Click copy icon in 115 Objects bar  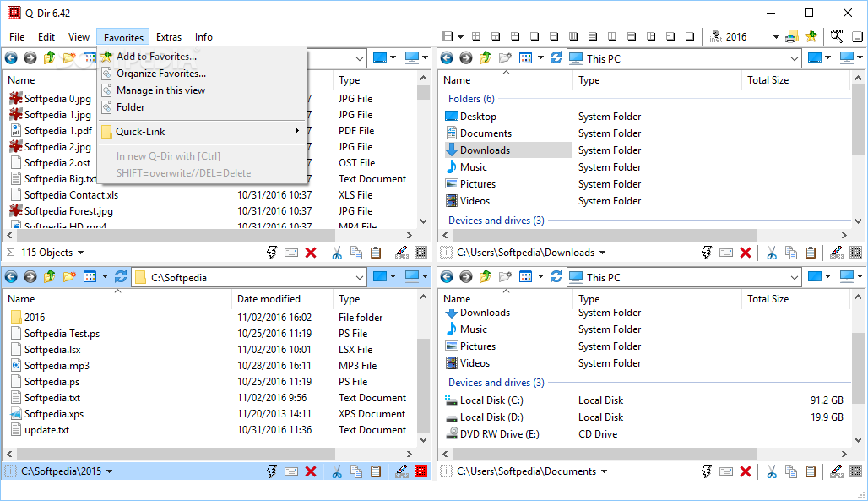pos(356,253)
